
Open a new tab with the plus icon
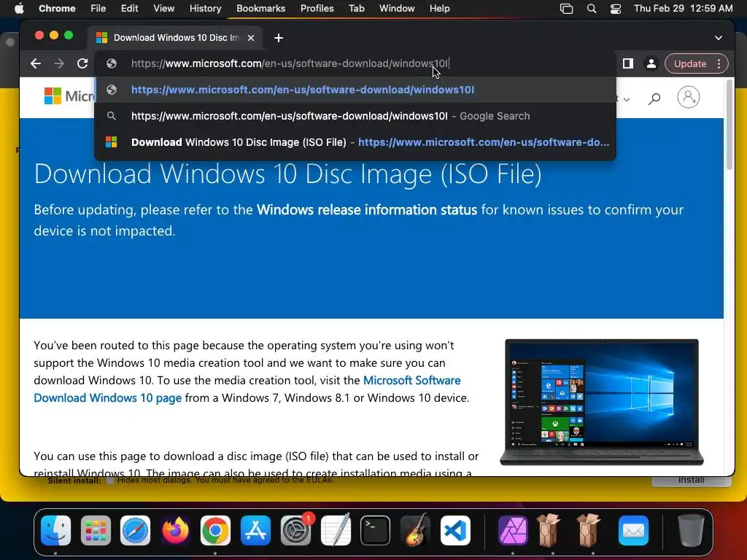click(279, 38)
